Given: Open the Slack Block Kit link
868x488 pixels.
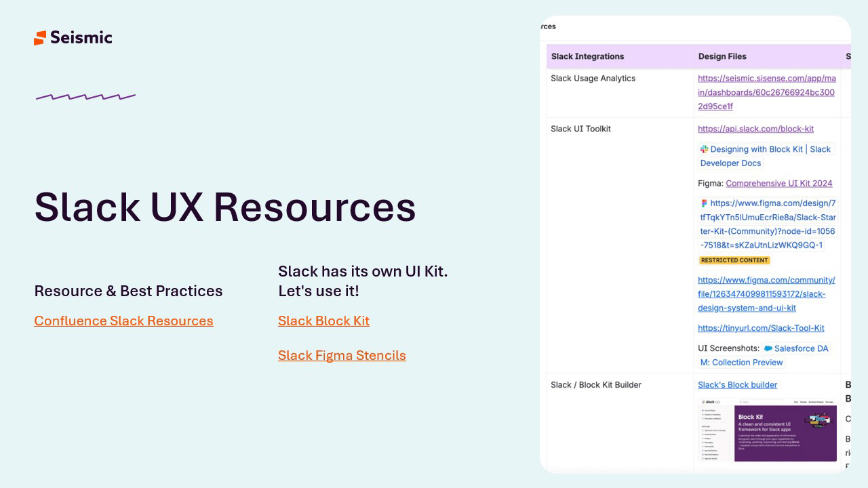Looking at the screenshot, I should (x=323, y=321).
